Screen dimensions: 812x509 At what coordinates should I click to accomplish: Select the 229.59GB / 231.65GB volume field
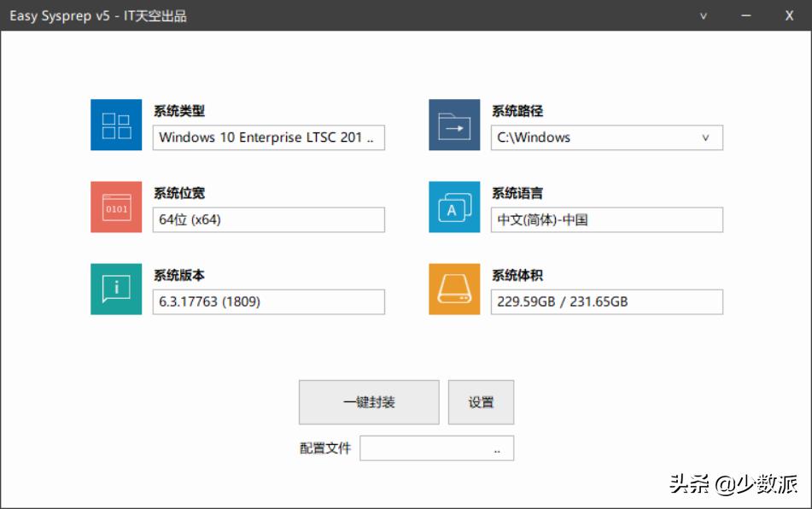pyautogui.click(x=607, y=301)
